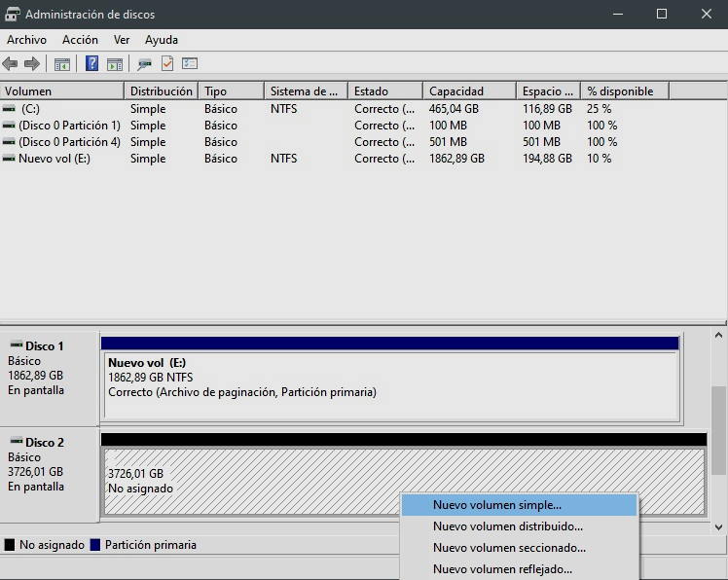
Task: Click the Back arrow toolbar icon
Action: coord(11,64)
